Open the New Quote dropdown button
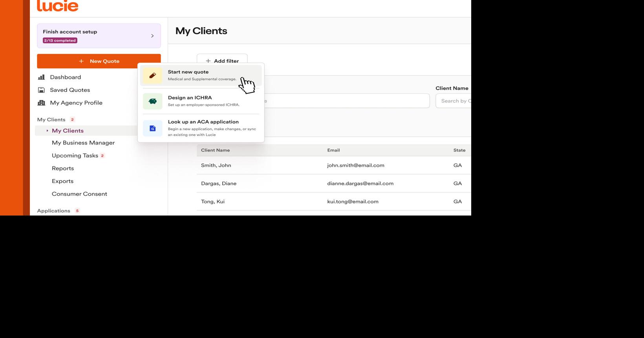The image size is (644, 338). click(99, 61)
